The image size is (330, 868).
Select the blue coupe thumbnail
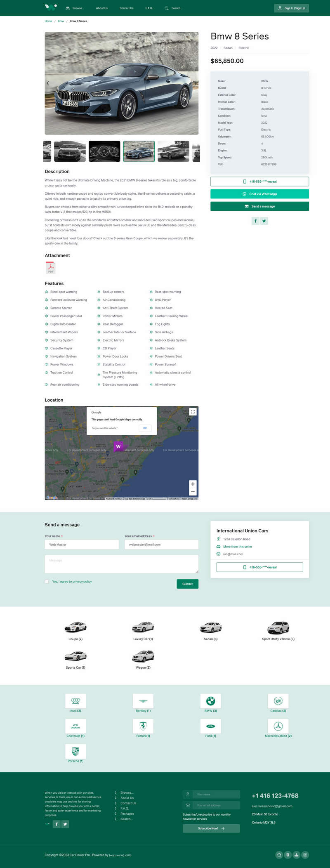[139, 151]
